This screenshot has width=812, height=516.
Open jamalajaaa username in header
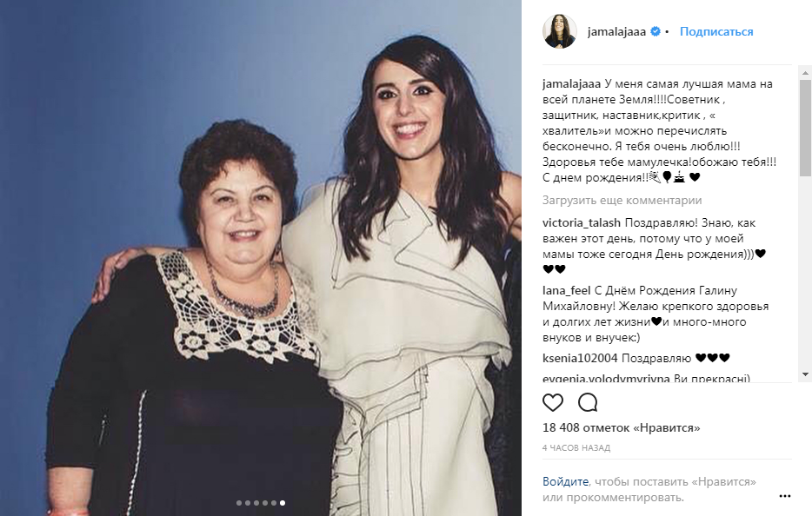pos(616,31)
